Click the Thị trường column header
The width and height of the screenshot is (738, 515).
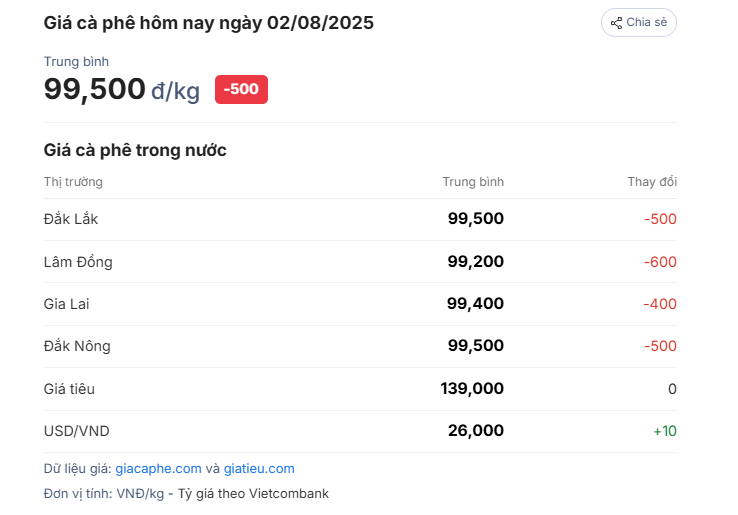tap(73, 182)
